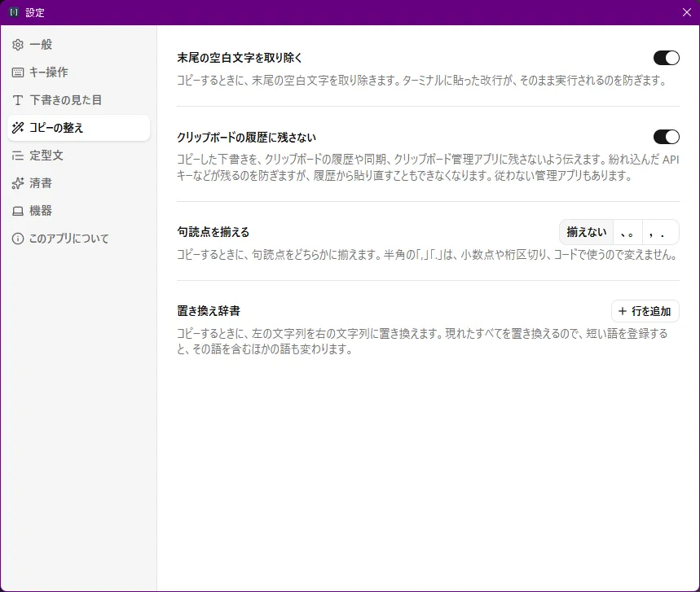
Task: Click the description about 半角の punctuation
Action: click(x=428, y=255)
